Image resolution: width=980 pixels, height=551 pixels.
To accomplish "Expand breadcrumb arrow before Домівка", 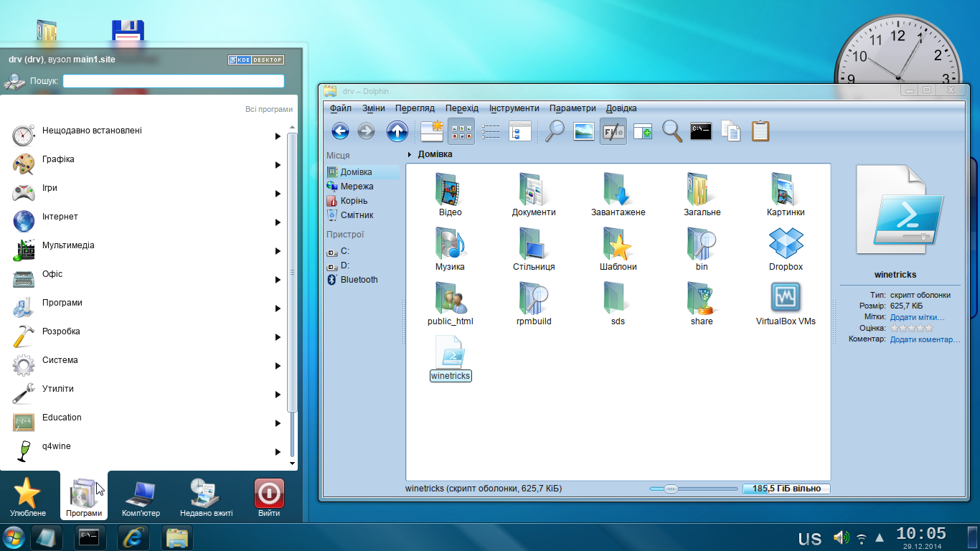I will click(410, 154).
